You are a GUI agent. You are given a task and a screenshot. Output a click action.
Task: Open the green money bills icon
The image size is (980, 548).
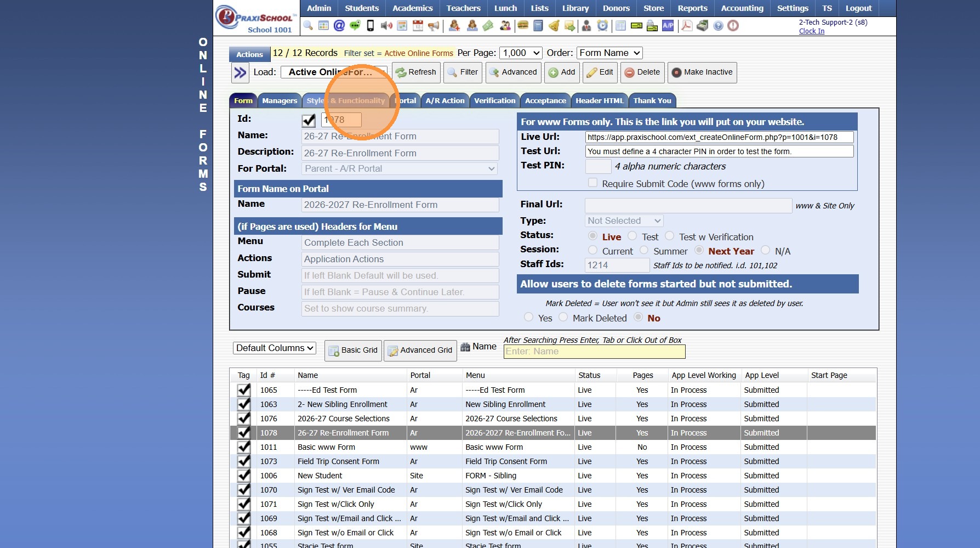pyautogui.click(x=488, y=25)
